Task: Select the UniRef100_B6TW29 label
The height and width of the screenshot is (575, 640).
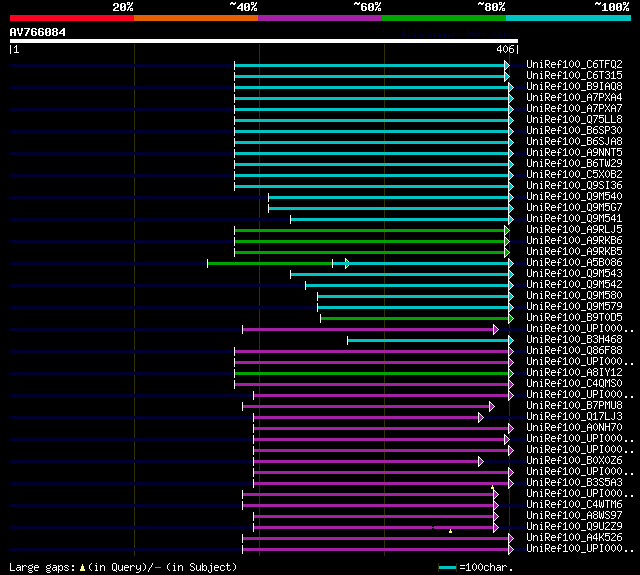Action: pyautogui.click(x=574, y=164)
